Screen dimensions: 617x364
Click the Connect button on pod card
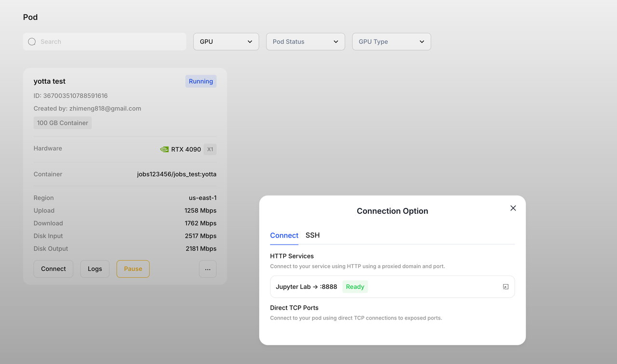click(54, 269)
